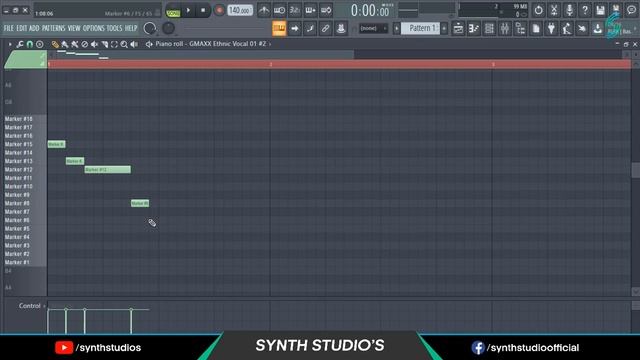Click the Play button
The height and width of the screenshot is (360, 640).
pyautogui.click(x=188, y=10)
